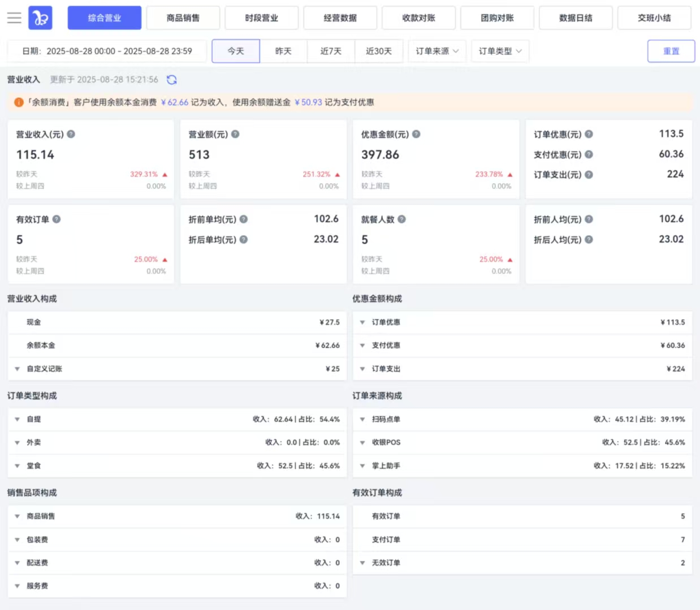Go to the 收款对账 tab
Image resolution: width=700 pixels, height=610 pixels.
(x=419, y=18)
